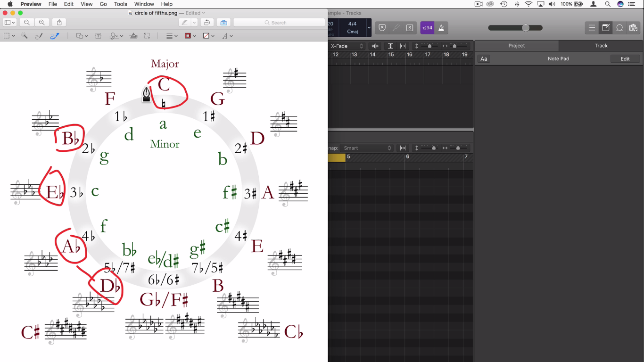Open the Fill Color swatch

click(x=208, y=36)
